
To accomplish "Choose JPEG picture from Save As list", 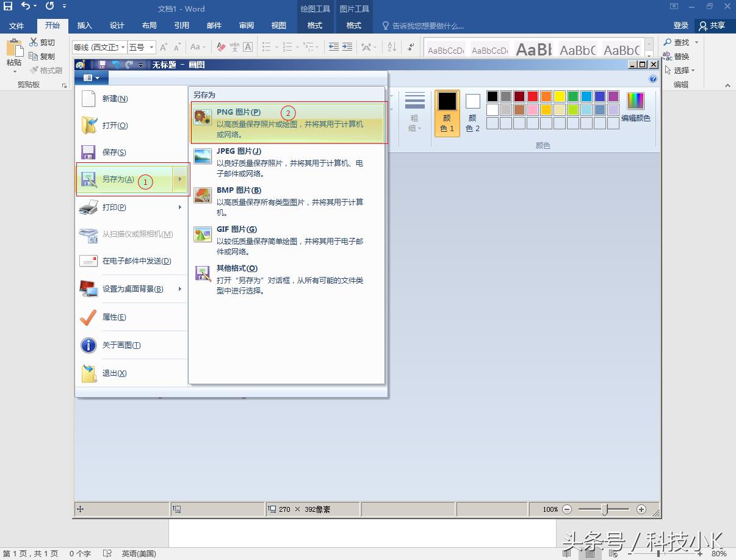I will coord(288,162).
